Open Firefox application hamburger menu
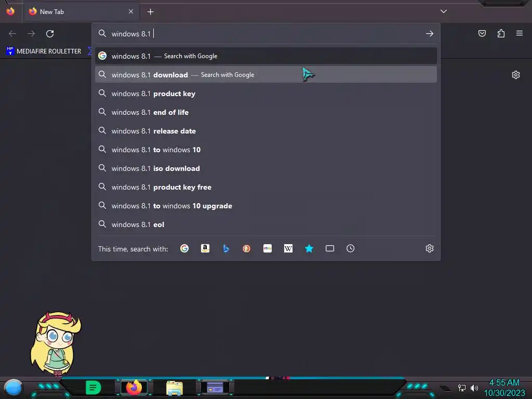Image resolution: width=532 pixels, height=399 pixels. click(520, 33)
